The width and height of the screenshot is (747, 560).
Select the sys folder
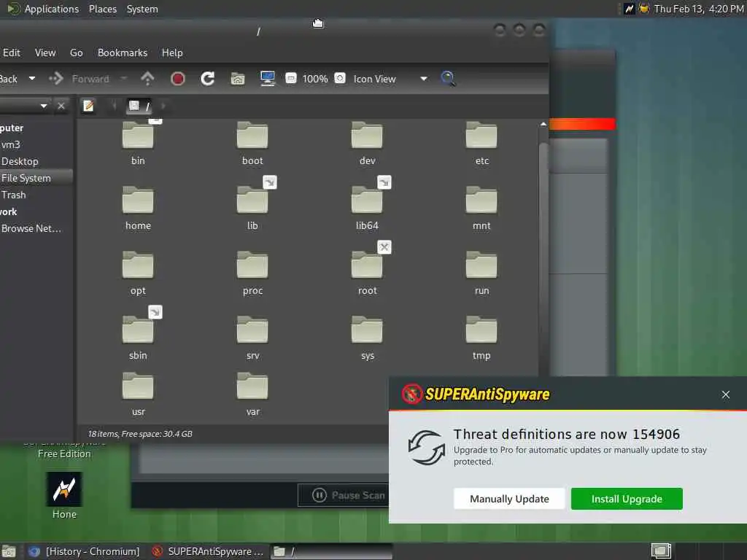tap(367, 337)
